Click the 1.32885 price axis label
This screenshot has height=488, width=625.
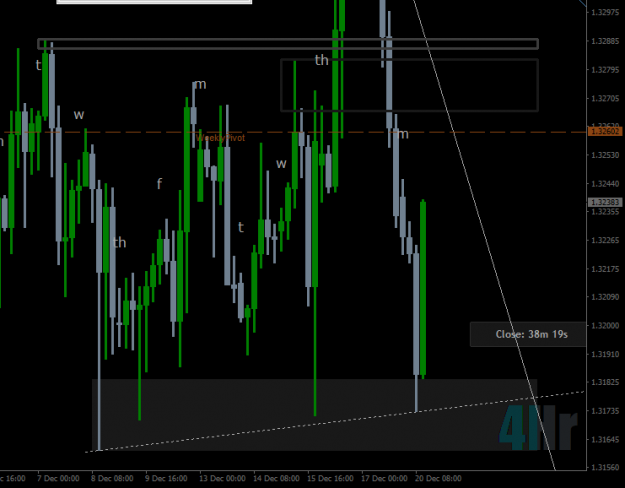pyautogui.click(x=605, y=41)
